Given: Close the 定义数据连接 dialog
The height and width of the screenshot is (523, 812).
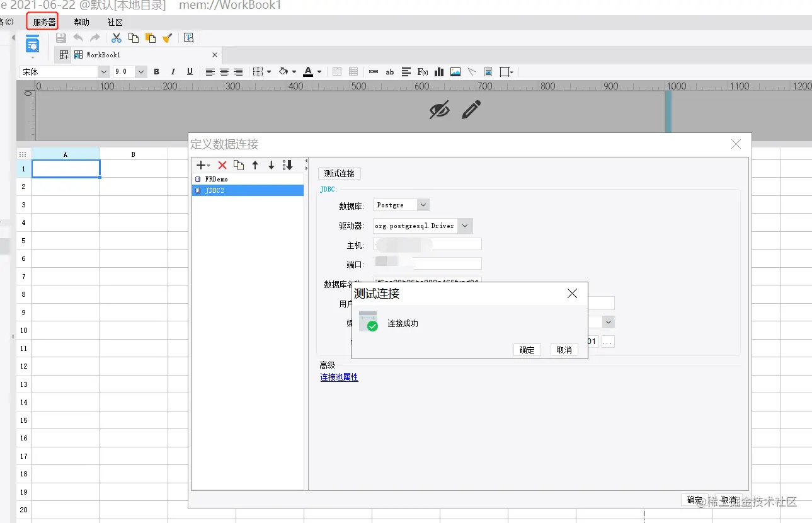Looking at the screenshot, I should tap(736, 144).
